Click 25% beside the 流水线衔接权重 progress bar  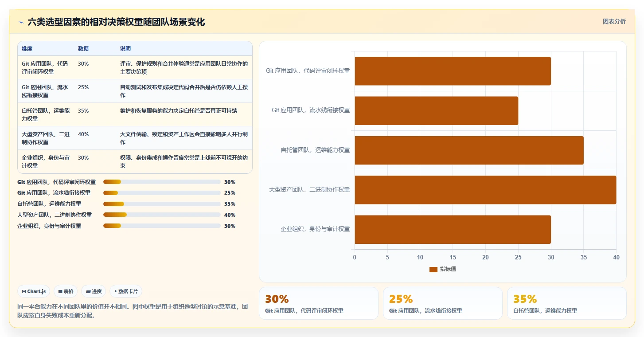[x=230, y=193]
